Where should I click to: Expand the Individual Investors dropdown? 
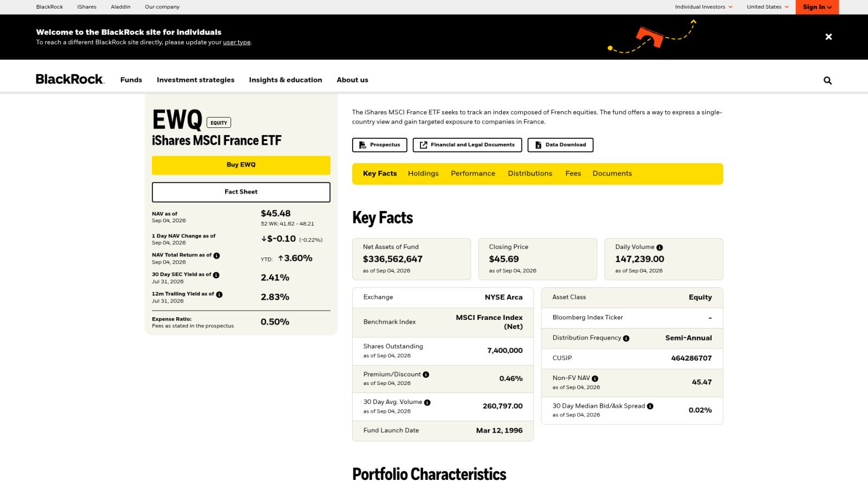point(704,7)
